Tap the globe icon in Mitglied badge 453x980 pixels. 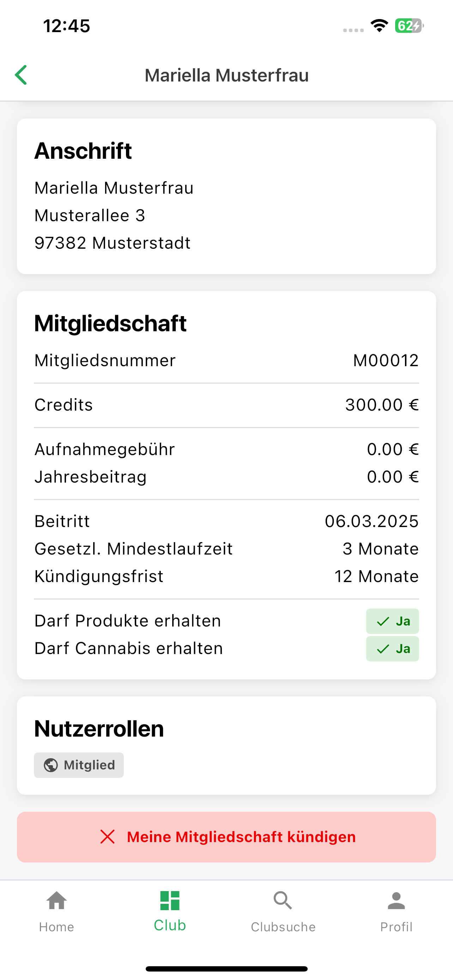[50, 765]
